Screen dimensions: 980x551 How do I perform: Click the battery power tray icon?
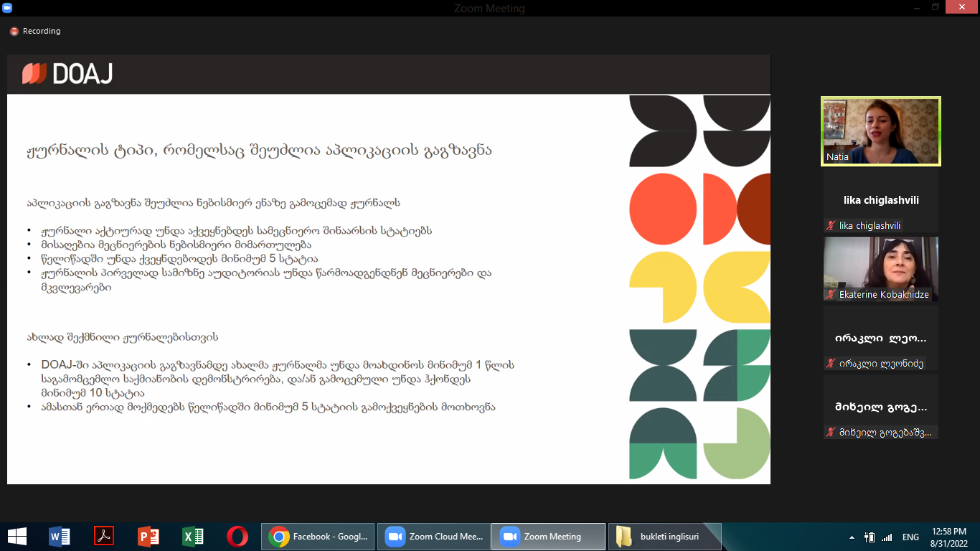(x=870, y=537)
